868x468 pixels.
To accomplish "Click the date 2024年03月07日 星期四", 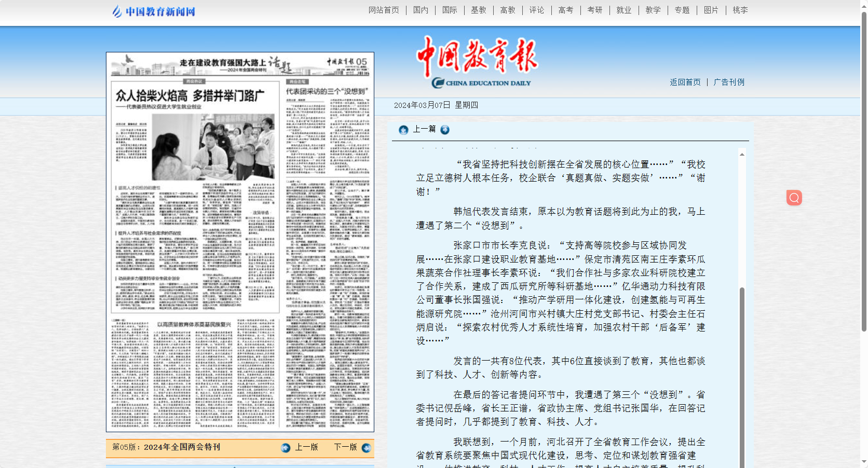I will [436, 105].
